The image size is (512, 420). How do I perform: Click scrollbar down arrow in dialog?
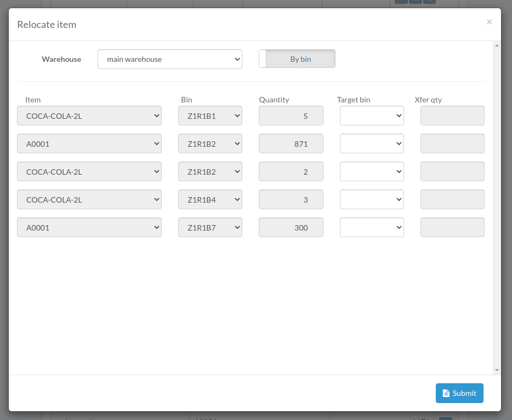click(497, 370)
